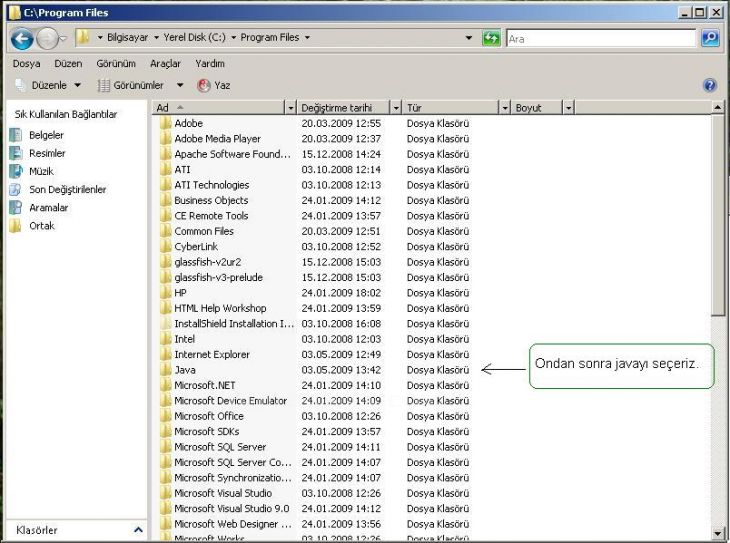Image resolution: width=730 pixels, height=543 pixels.
Task: Open the Düzen menu
Action: [x=68, y=63]
